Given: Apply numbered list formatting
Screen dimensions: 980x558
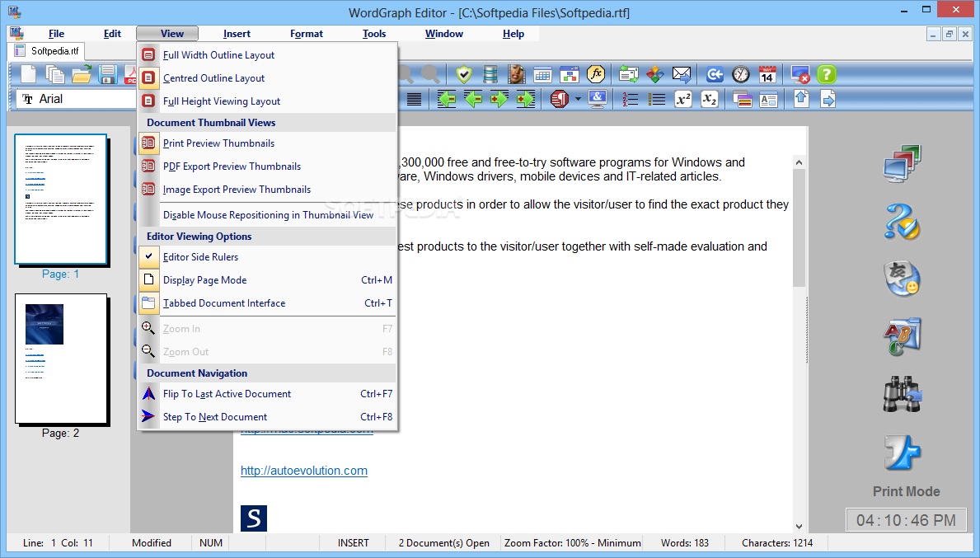Looking at the screenshot, I should 630,99.
